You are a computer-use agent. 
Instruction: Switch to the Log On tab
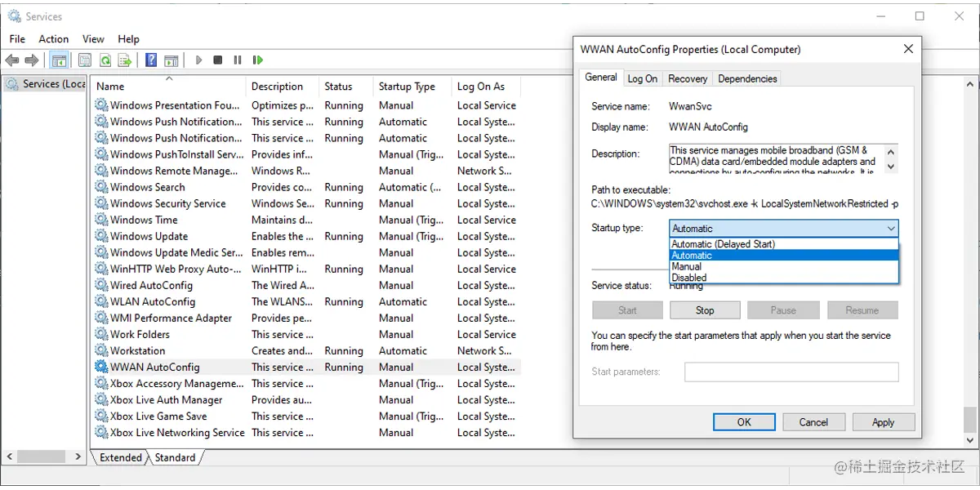coord(643,78)
